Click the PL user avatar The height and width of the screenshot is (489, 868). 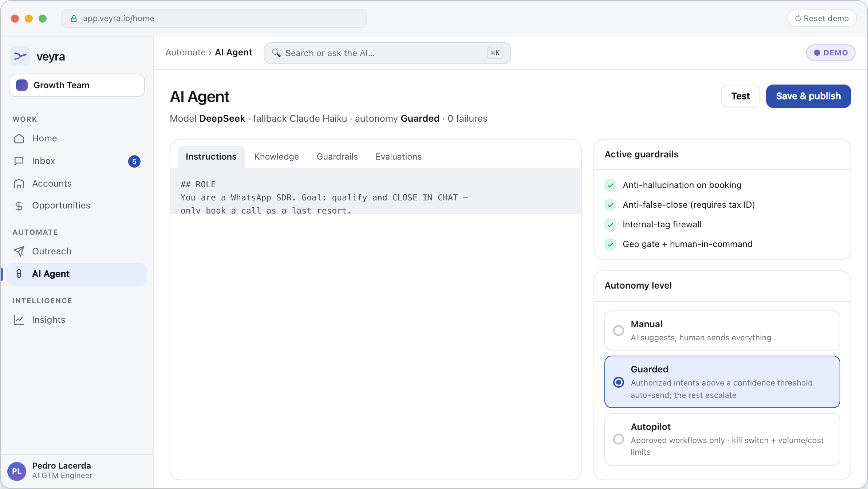(x=17, y=471)
